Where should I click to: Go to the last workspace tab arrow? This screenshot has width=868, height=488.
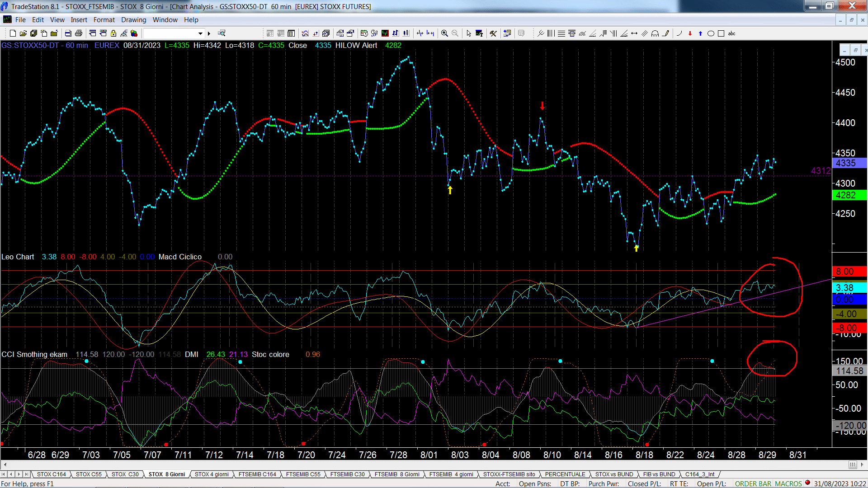(x=27, y=474)
